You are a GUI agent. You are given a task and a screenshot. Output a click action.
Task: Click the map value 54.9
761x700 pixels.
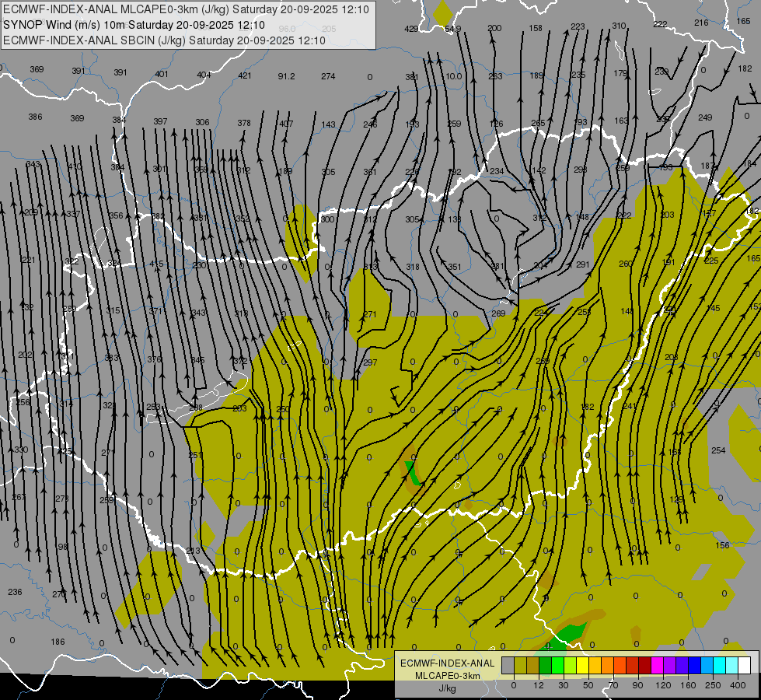click(452, 29)
